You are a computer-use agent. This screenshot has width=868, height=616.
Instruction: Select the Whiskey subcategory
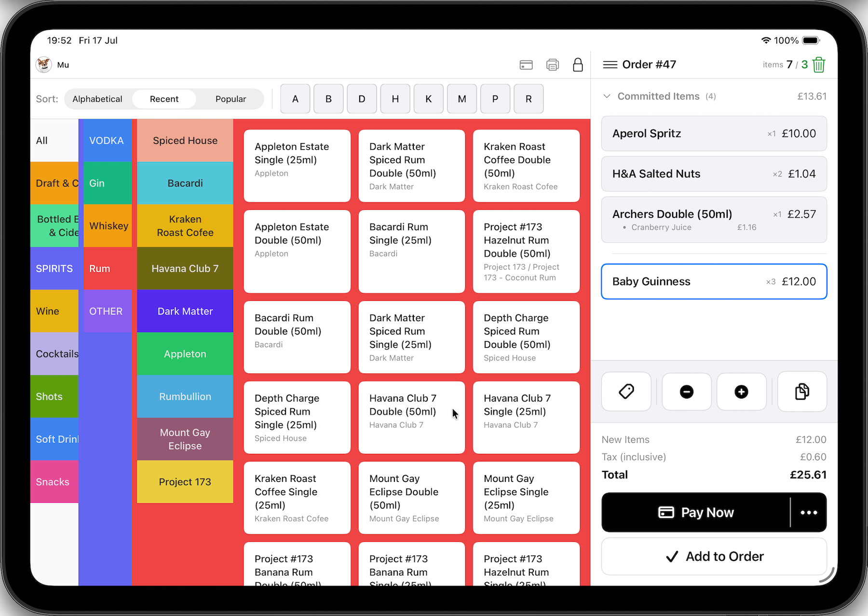[x=108, y=226]
